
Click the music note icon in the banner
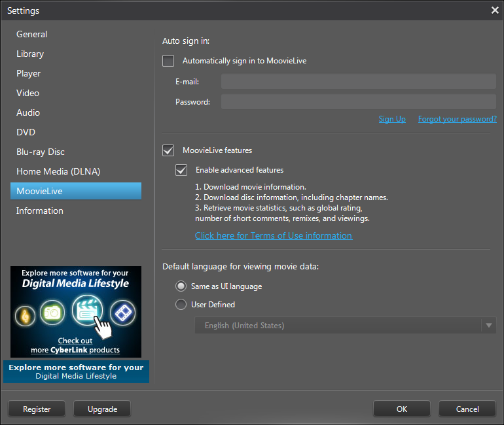click(x=26, y=314)
